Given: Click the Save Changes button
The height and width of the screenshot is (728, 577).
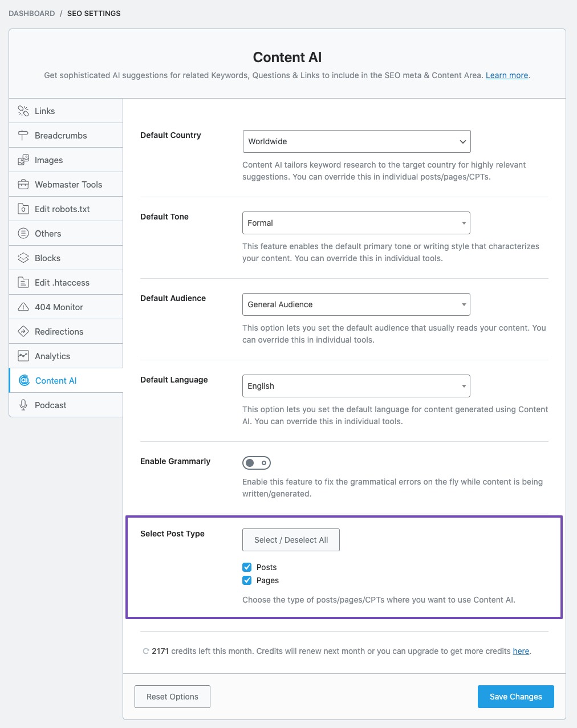Looking at the screenshot, I should (x=515, y=696).
